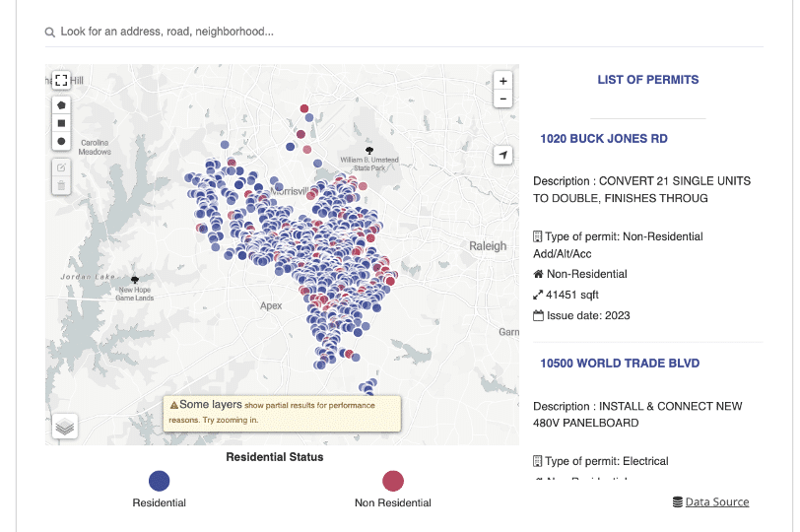
Task: Zoom out on the map
Action: pos(503,99)
